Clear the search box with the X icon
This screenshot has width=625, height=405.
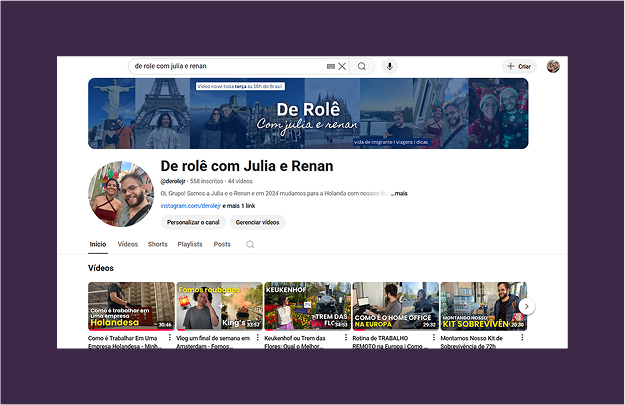pyautogui.click(x=342, y=66)
